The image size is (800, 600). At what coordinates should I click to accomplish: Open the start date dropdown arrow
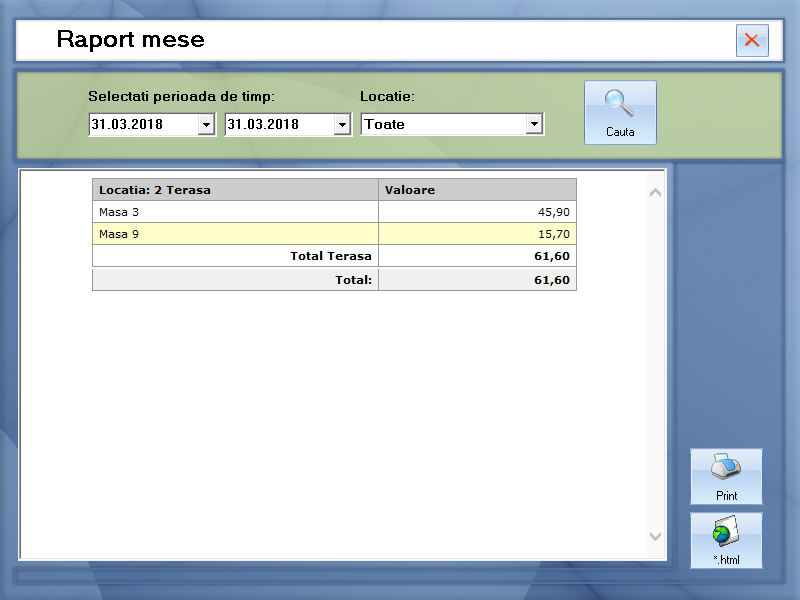(x=206, y=124)
